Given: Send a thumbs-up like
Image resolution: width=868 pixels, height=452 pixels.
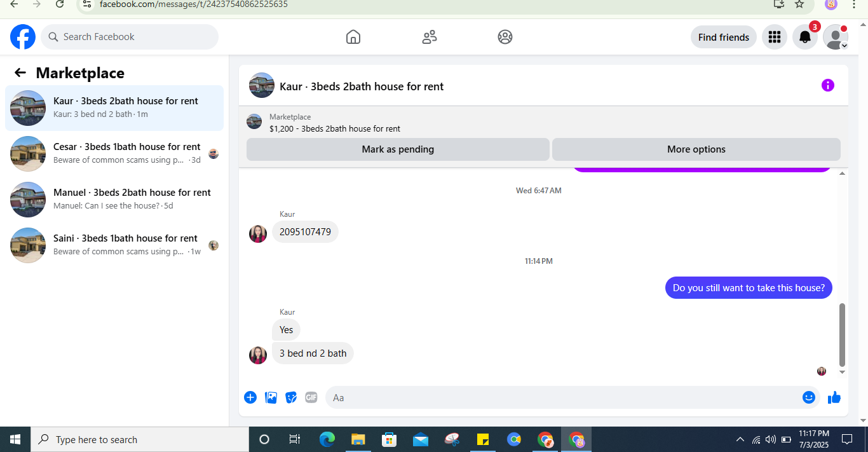Looking at the screenshot, I should (x=834, y=397).
